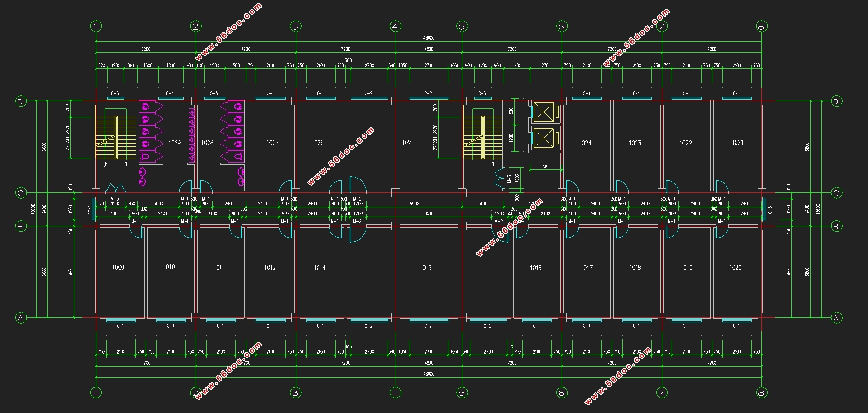Screen dimensions: 868x413
Task: Select top axis bubble 5
Action: coord(461,26)
